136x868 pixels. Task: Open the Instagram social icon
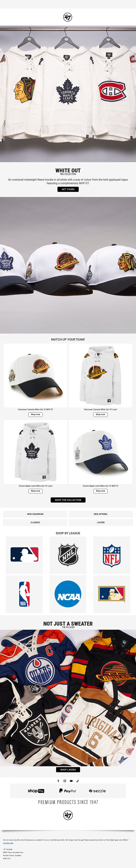point(65,781)
